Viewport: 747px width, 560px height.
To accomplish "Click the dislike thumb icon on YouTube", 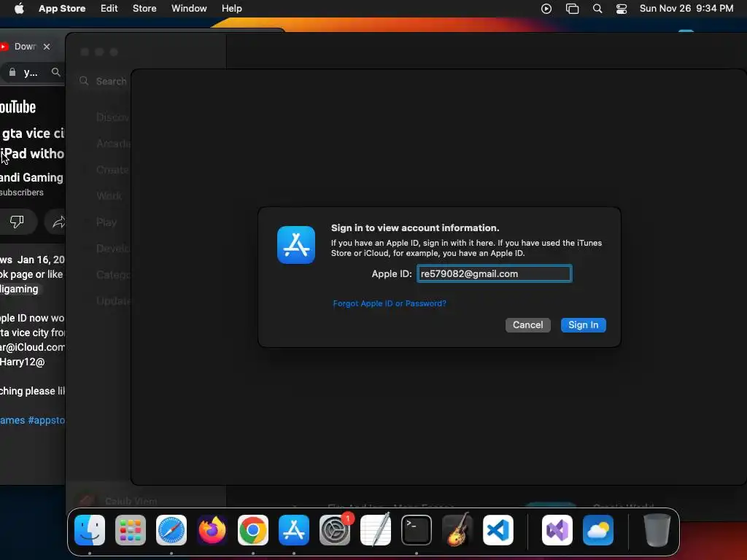I will pyautogui.click(x=18, y=222).
